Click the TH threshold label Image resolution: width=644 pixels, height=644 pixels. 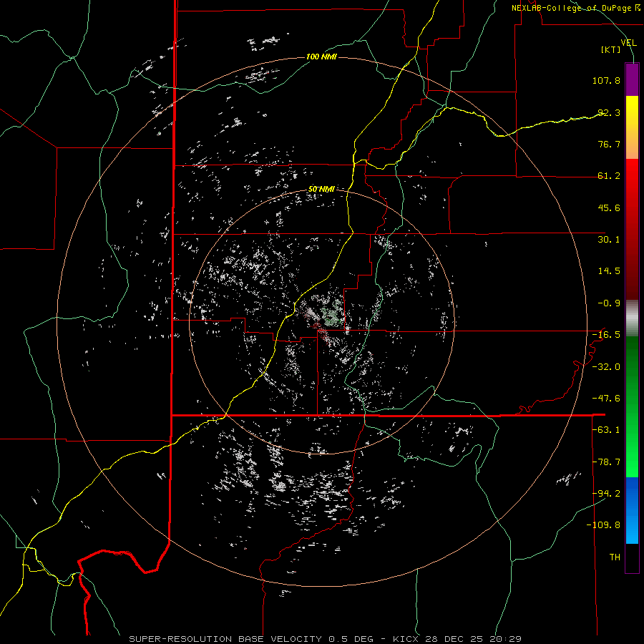[615, 557]
